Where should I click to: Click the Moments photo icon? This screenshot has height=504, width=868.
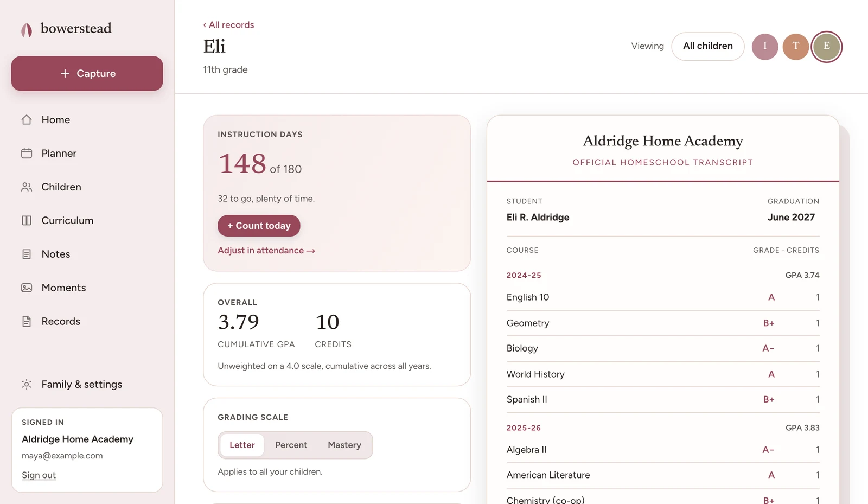coord(27,288)
